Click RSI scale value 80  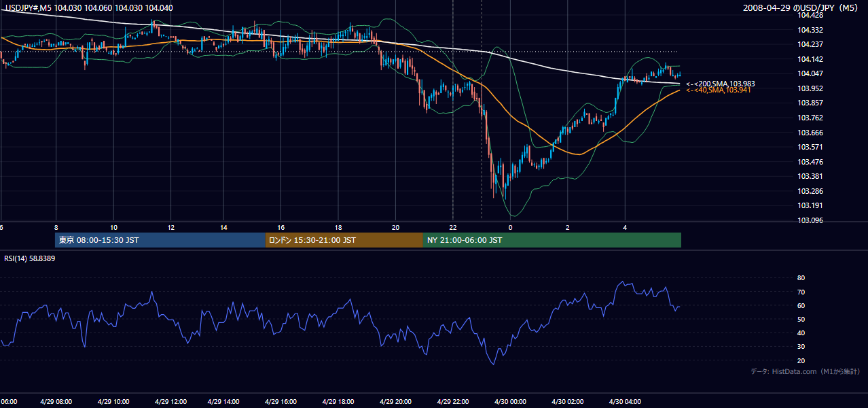801,278
